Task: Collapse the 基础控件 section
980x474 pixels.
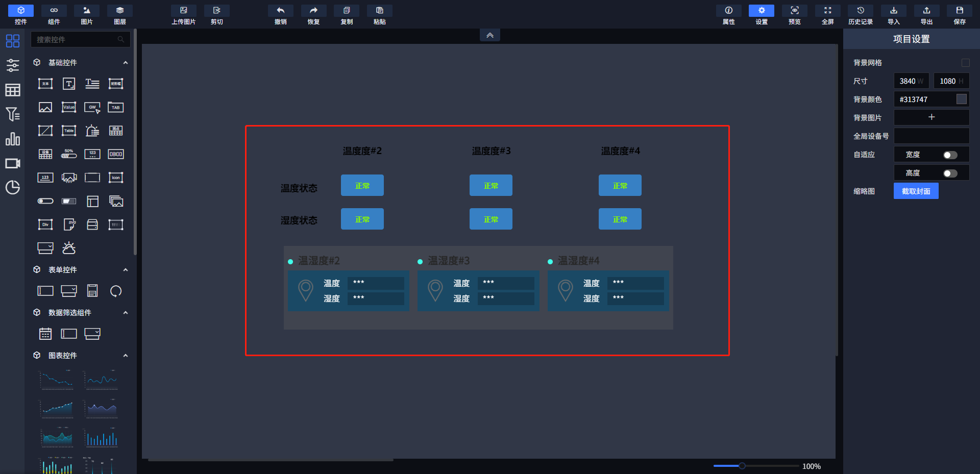Action: (x=126, y=63)
